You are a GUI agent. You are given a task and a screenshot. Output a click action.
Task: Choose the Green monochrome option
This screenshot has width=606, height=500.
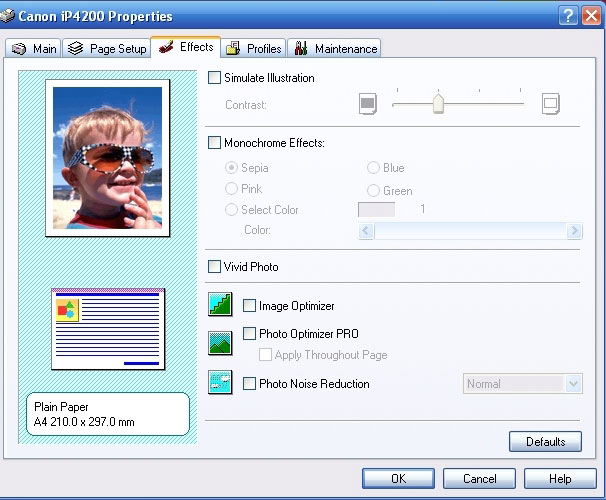pyautogui.click(x=373, y=190)
